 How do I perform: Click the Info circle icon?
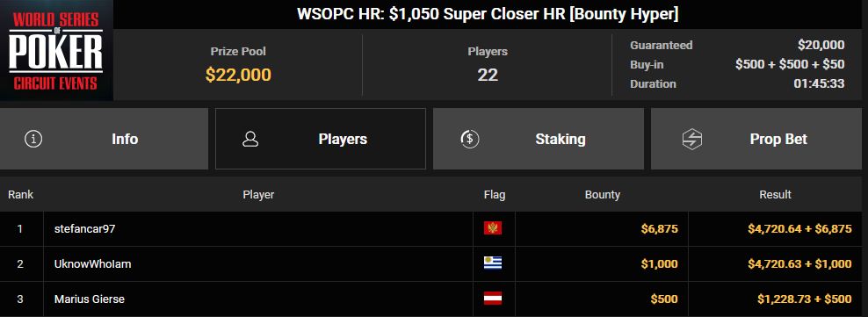click(x=33, y=139)
